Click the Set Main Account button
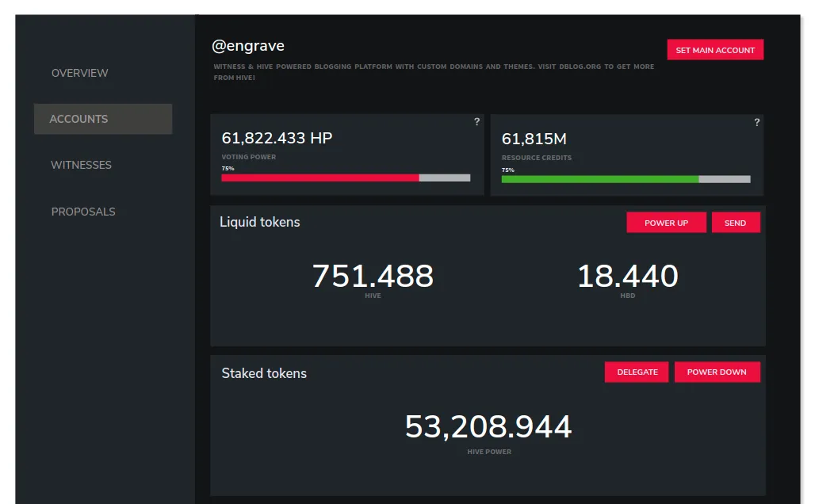Viewport: 815px width, 504px height. tap(715, 50)
